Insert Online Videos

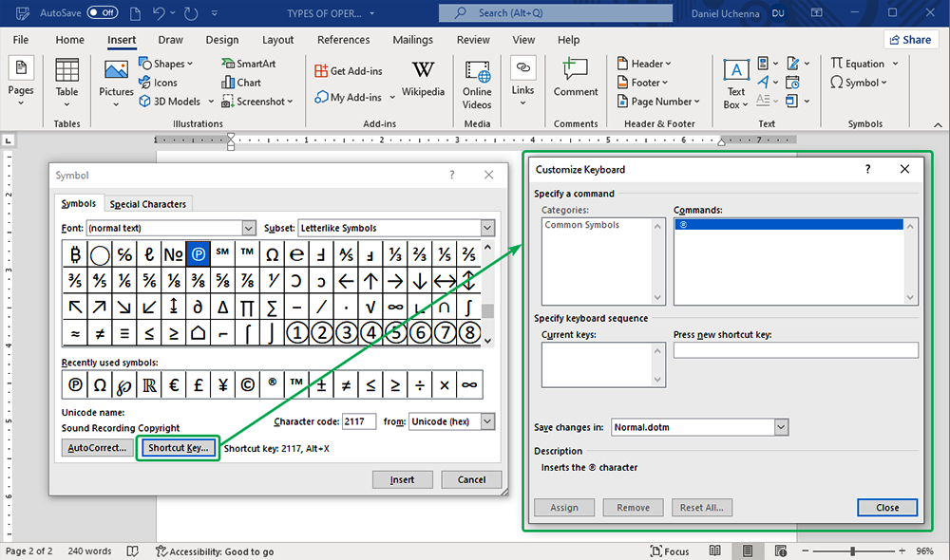477,82
